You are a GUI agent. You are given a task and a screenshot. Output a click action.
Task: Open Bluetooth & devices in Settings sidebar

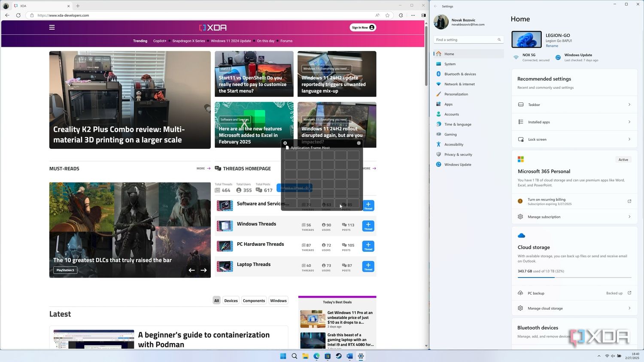point(468,74)
